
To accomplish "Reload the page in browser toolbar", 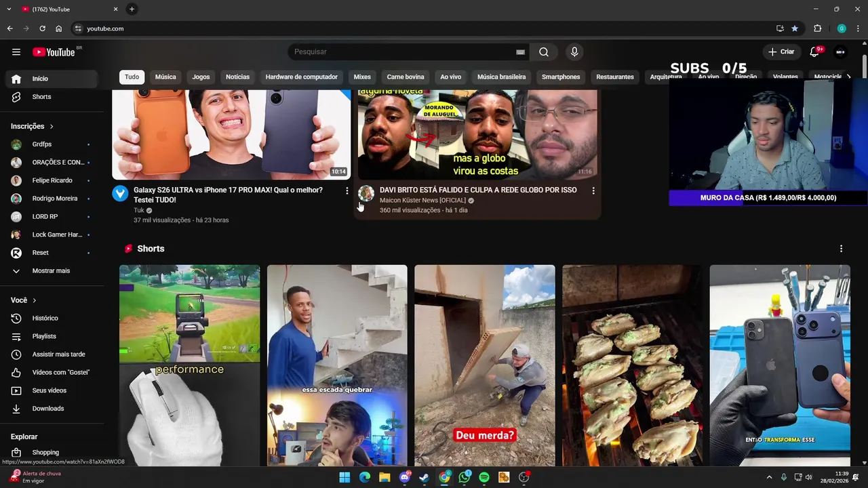I will [42, 28].
